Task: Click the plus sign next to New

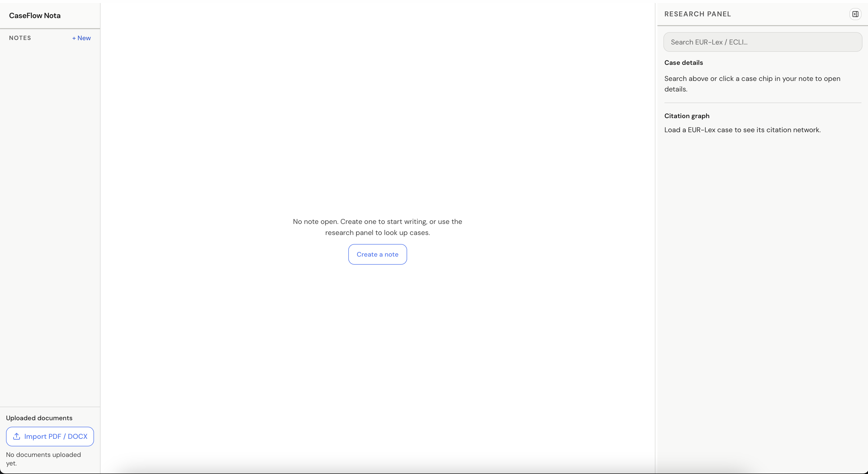Action: click(74, 38)
